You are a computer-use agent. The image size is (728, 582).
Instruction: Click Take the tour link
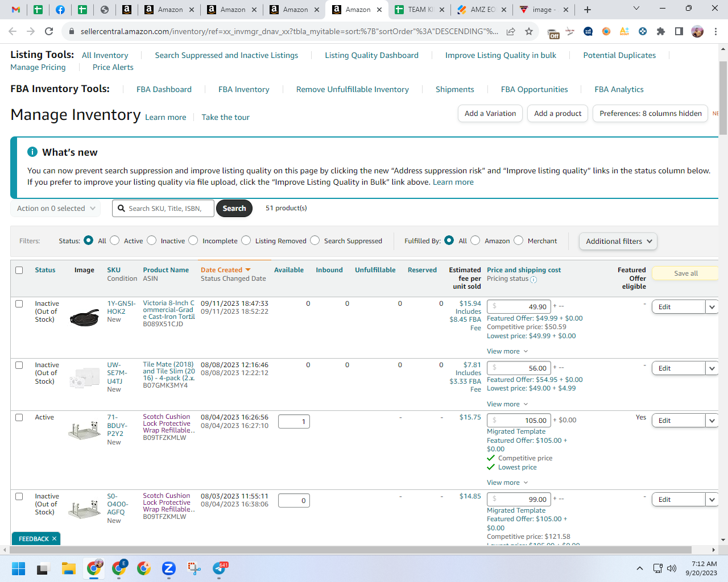[x=226, y=117]
